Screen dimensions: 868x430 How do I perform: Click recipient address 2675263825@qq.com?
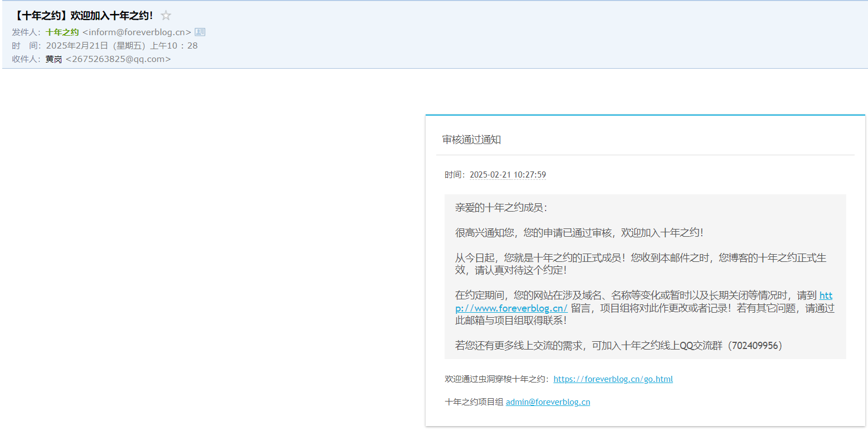click(x=118, y=59)
